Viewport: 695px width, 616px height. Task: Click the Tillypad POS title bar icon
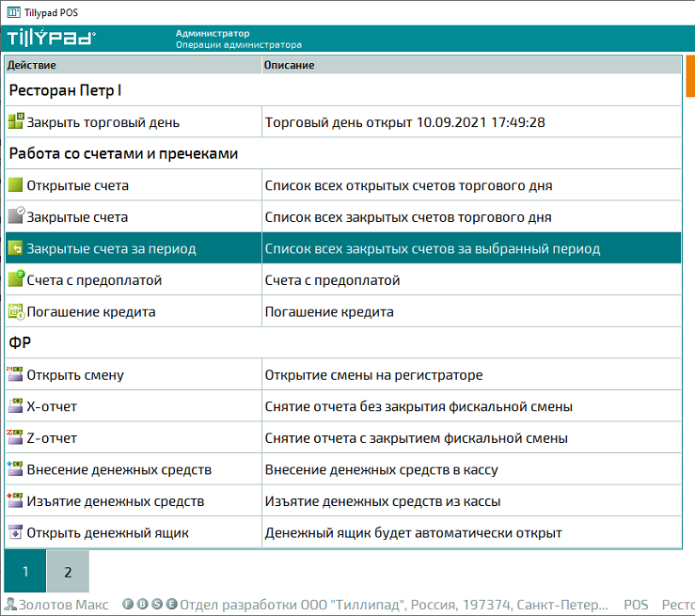click(x=14, y=12)
